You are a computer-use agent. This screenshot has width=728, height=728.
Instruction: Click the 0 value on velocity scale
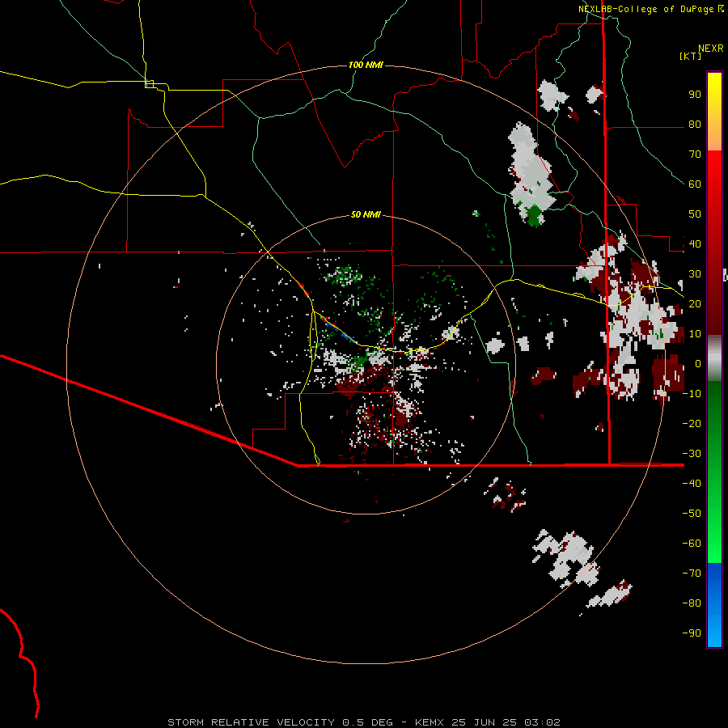tap(698, 364)
